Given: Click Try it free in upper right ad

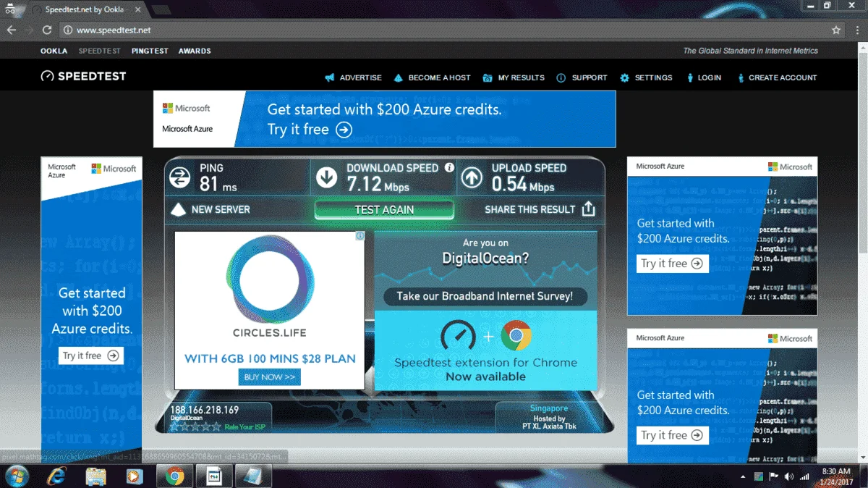Looking at the screenshot, I should [x=672, y=264].
